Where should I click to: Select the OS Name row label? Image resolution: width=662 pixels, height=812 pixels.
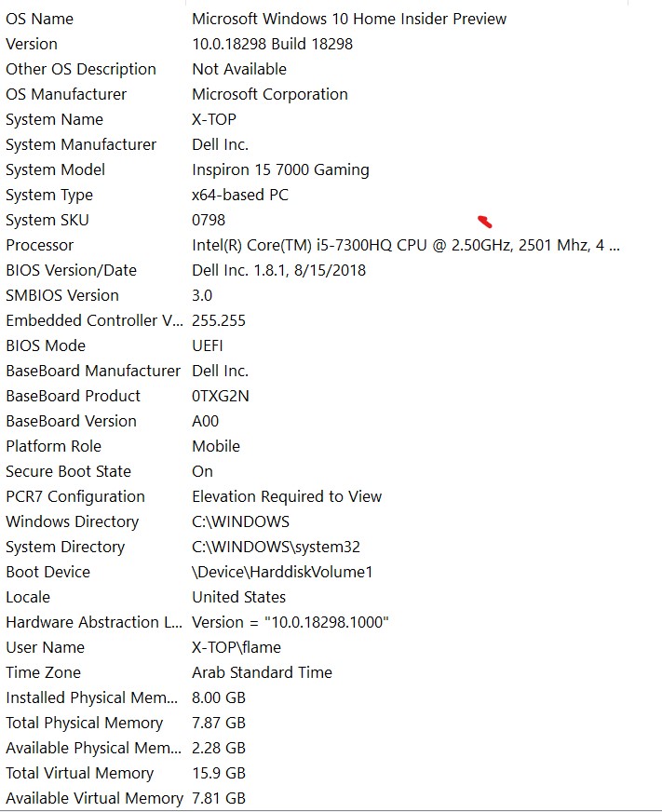[x=39, y=20]
